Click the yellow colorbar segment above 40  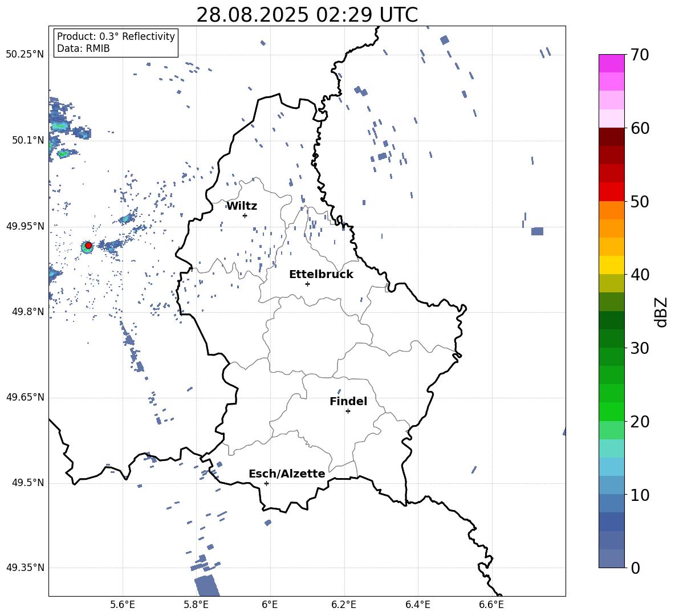(611, 266)
